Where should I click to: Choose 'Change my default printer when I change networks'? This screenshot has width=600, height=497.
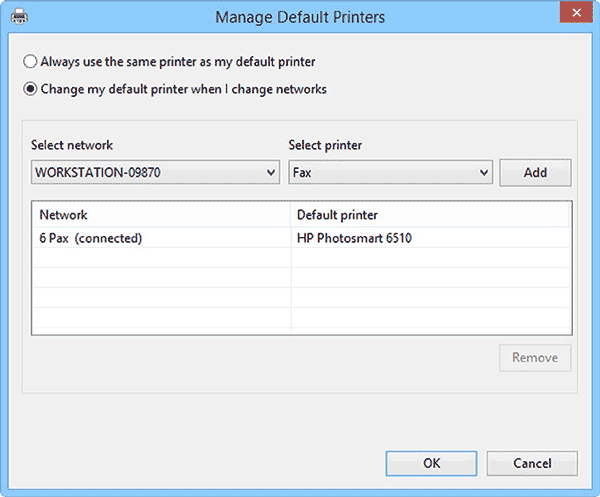click(31, 89)
